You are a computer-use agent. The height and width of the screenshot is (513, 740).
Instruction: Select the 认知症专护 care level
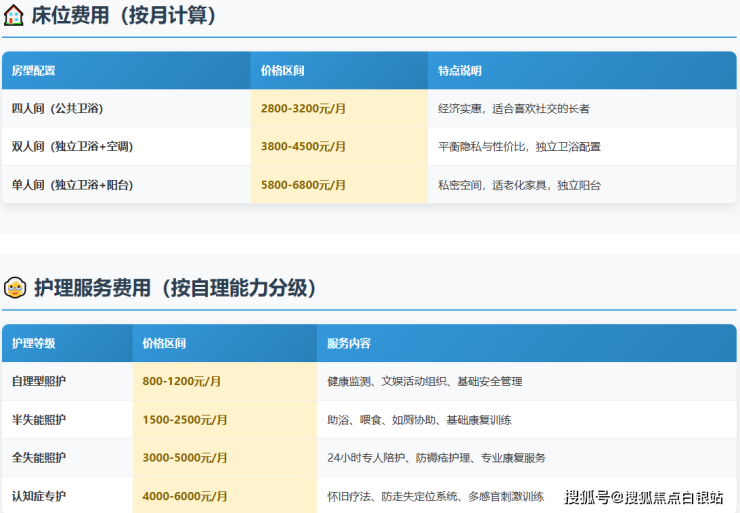point(39,495)
